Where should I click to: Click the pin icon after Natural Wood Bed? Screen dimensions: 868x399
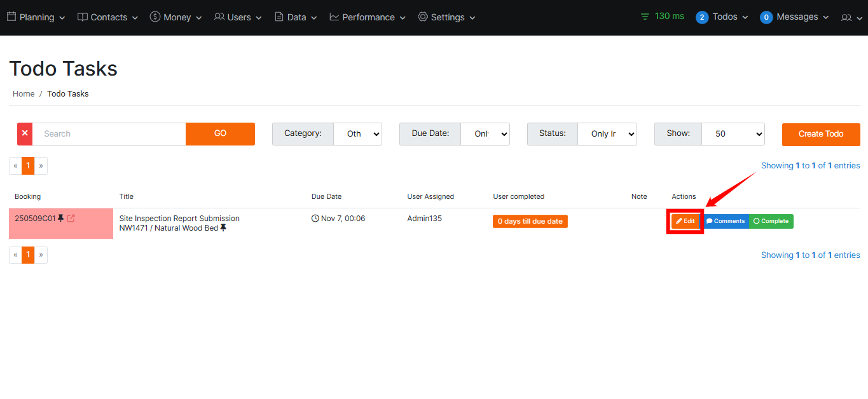point(223,228)
